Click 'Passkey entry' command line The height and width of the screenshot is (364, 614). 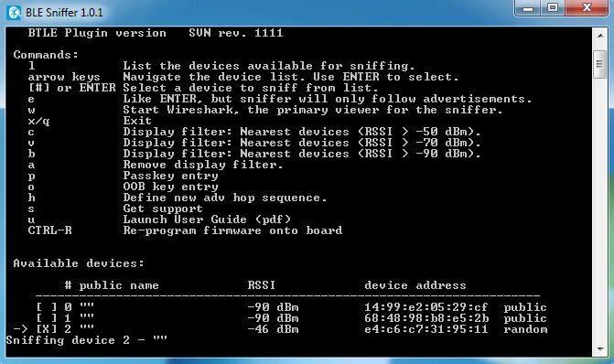[x=170, y=176]
